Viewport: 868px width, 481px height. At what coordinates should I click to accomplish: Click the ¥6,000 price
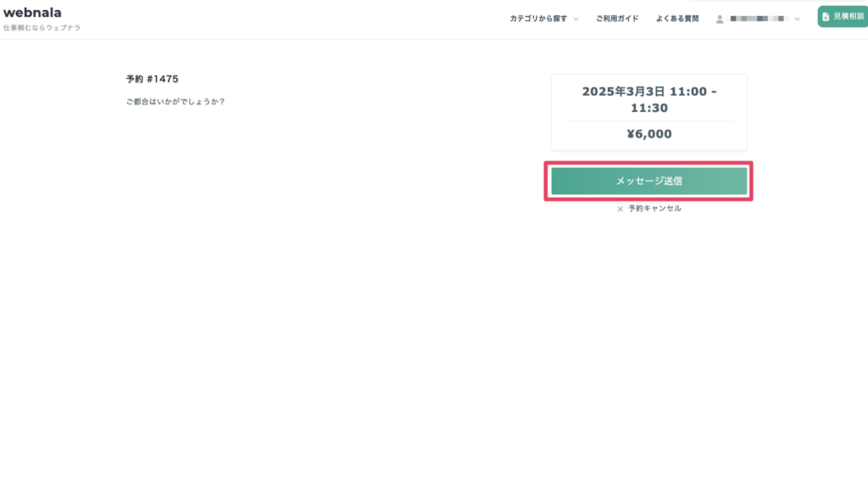click(648, 133)
